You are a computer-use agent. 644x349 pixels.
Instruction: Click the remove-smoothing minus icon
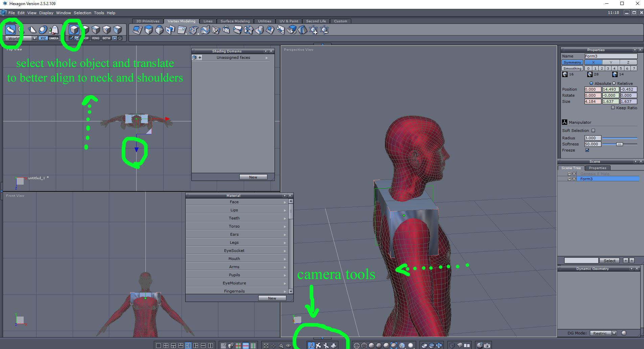325,30
